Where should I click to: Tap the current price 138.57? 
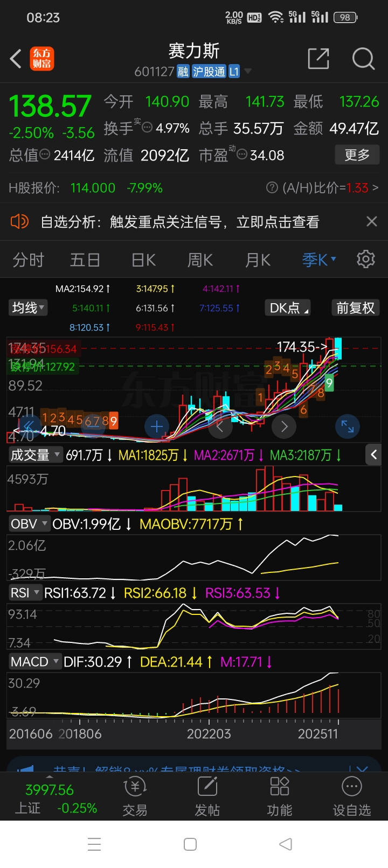point(50,106)
